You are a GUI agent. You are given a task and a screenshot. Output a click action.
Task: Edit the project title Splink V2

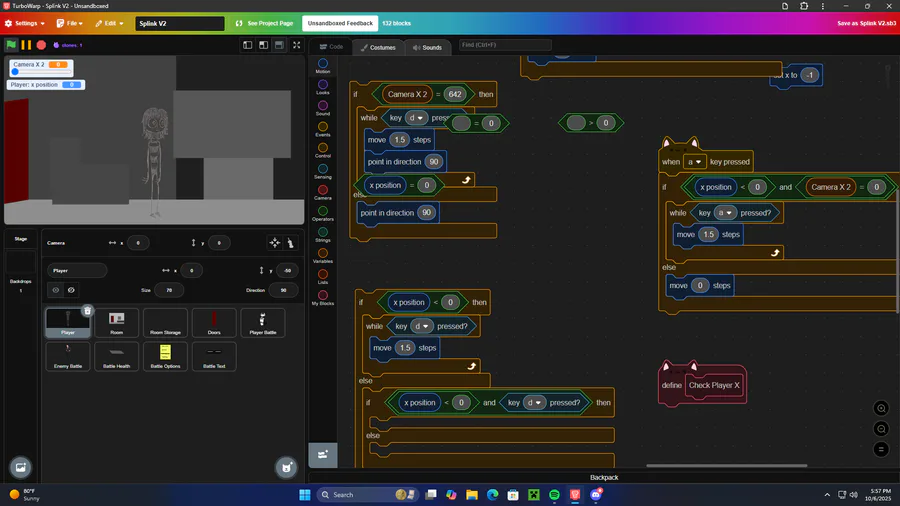click(180, 24)
